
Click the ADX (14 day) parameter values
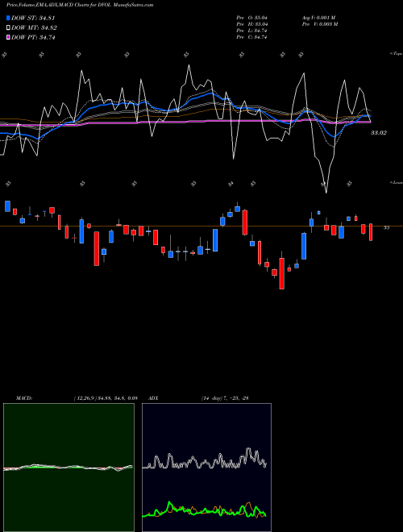click(225, 398)
